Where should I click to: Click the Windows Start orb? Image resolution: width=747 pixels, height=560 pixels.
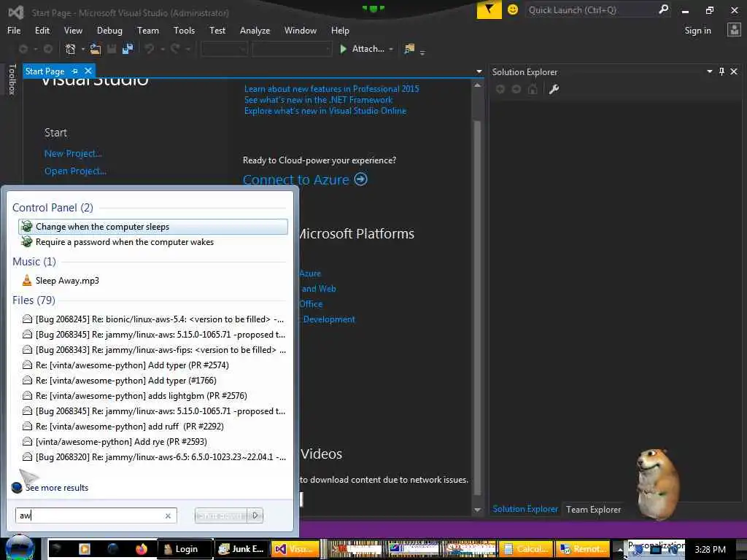[x=20, y=548]
